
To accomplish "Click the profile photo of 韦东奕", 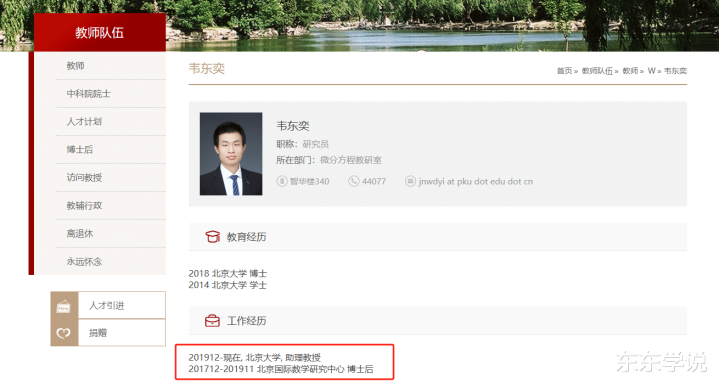I will [231, 154].
